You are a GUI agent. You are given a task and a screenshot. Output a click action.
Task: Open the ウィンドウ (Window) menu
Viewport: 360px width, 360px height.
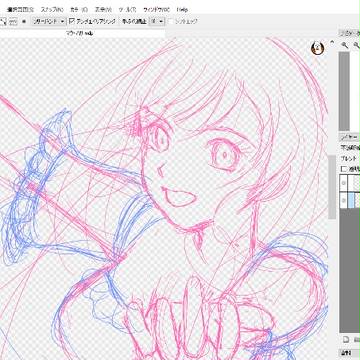156,9
